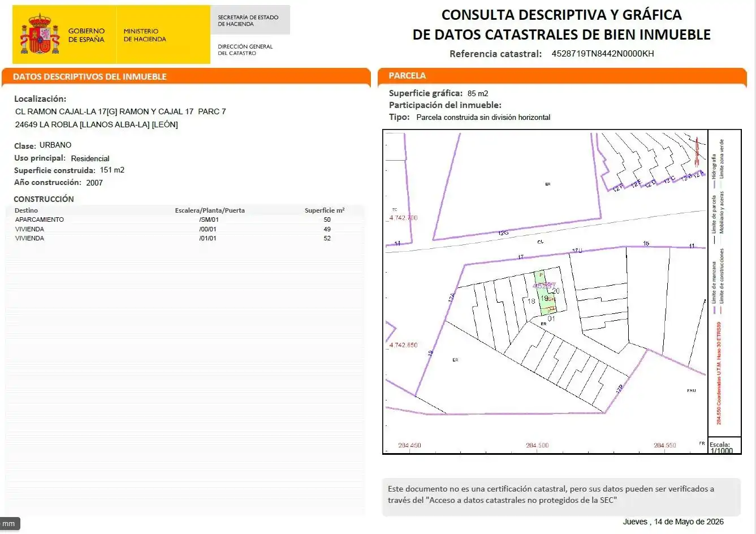
Task: Click the date "Jueves, 14 de Mayo de 2026"
Action: (673, 522)
